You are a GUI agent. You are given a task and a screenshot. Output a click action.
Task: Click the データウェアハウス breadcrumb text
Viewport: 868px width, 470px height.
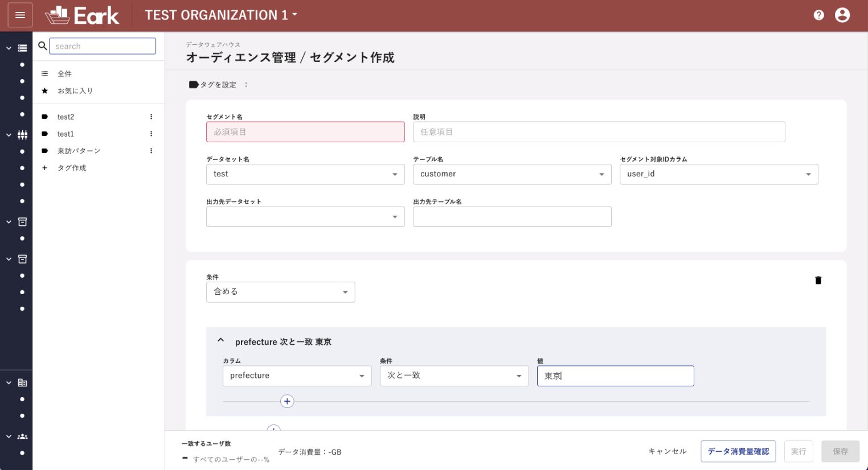(x=213, y=44)
